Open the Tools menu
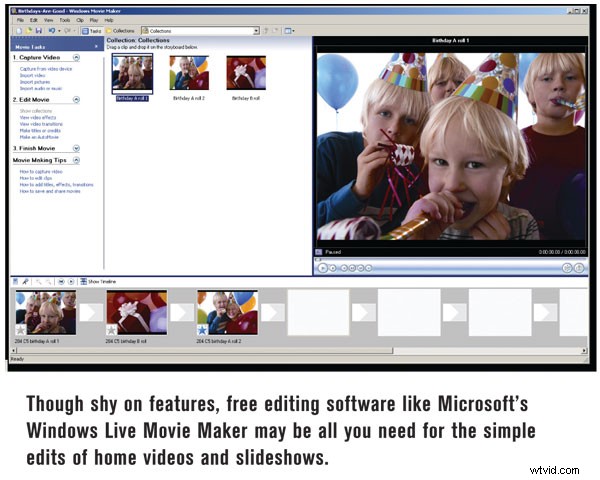This screenshot has height=480, width=600. tap(65, 20)
